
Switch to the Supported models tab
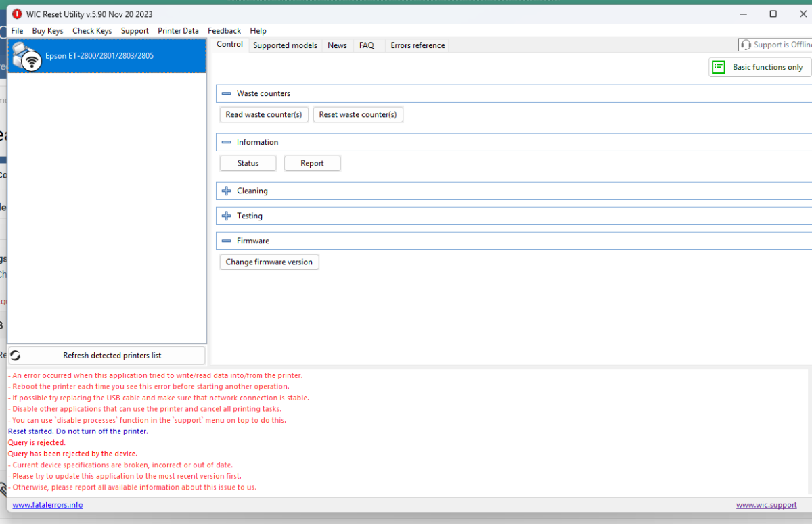285,45
